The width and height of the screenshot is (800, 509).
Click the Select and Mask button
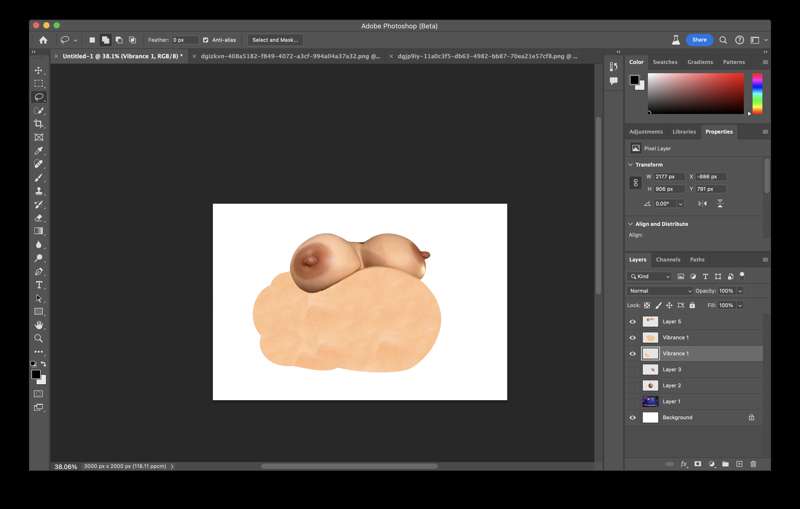click(275, 40)
